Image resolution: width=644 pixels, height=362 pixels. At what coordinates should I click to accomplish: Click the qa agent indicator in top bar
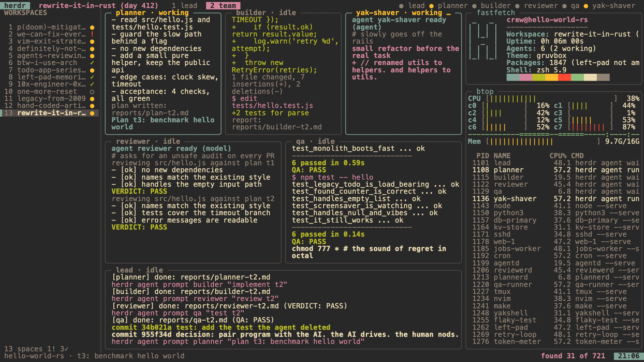tap(571, 6)
